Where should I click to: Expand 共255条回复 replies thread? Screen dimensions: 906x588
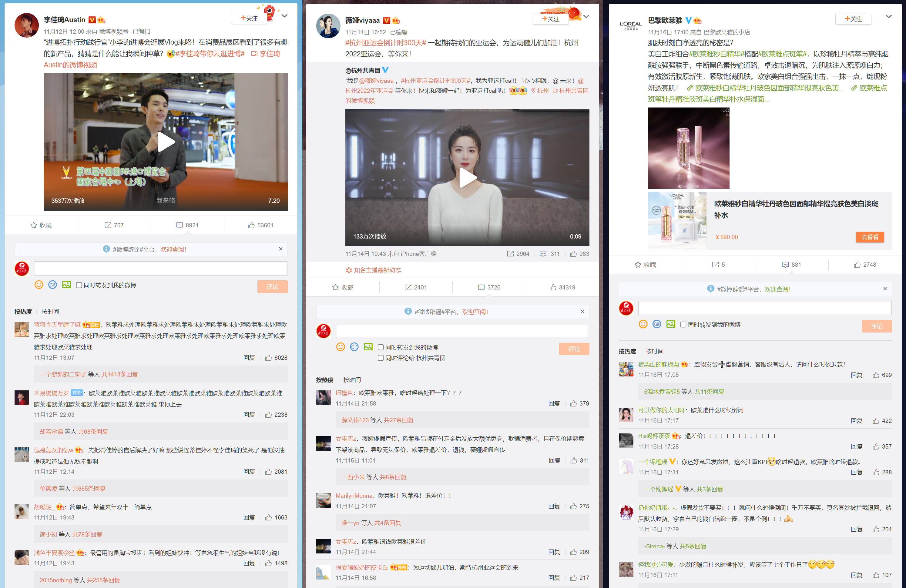[103, 580]
